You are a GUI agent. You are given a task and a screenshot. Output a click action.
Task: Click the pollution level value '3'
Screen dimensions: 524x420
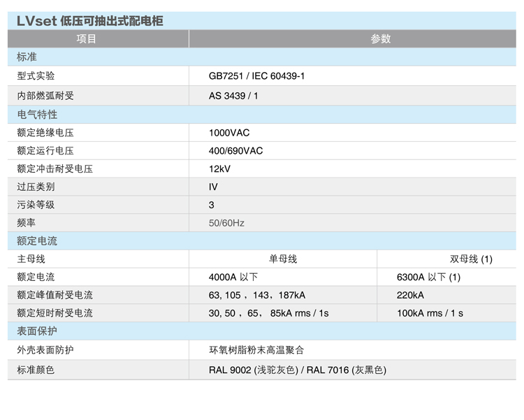click(211, 205)
